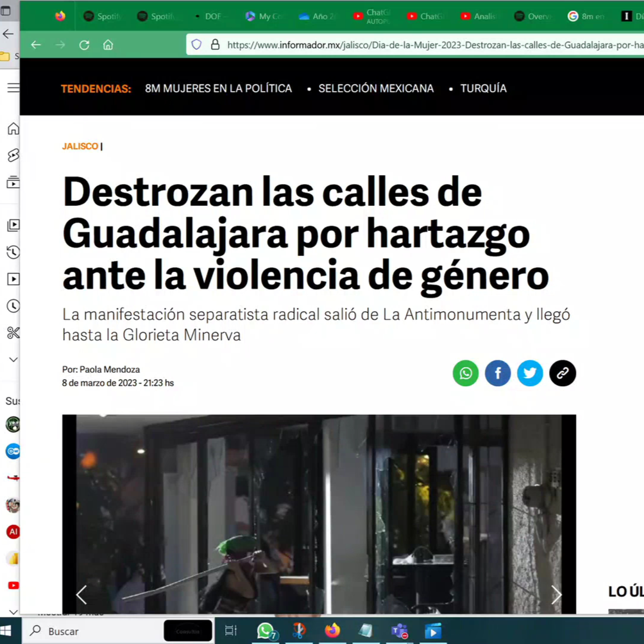Show previous gallery photo arrow
644x644 pixels.
81,595
